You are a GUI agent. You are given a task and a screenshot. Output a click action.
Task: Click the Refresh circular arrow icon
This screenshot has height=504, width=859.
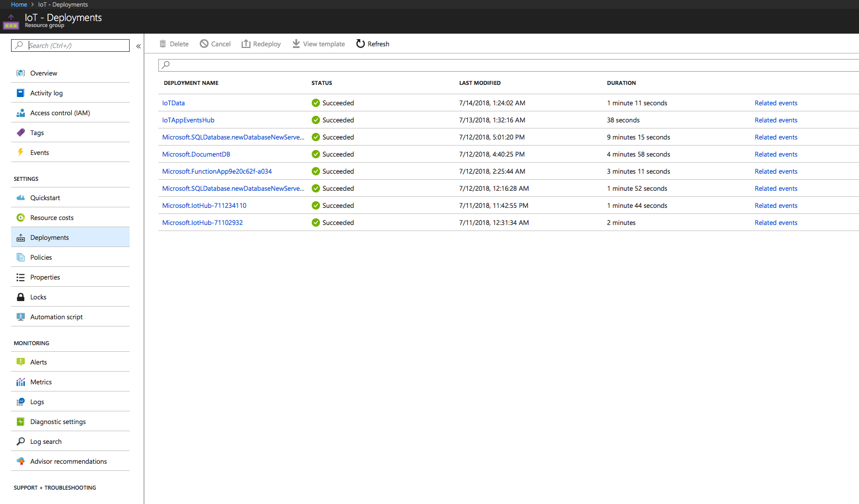tap(360, 44)
